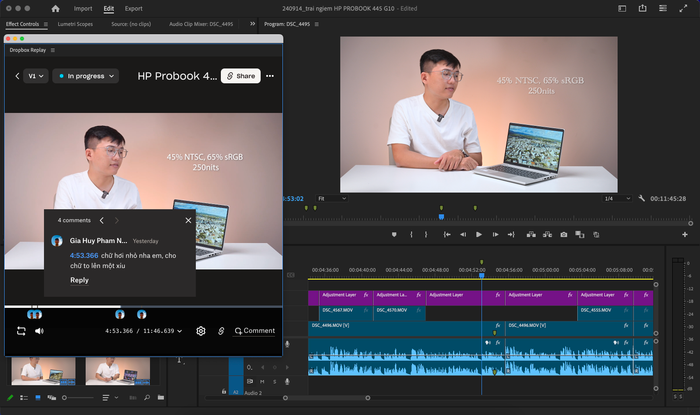Step back one frame

(x=463, y=234)
